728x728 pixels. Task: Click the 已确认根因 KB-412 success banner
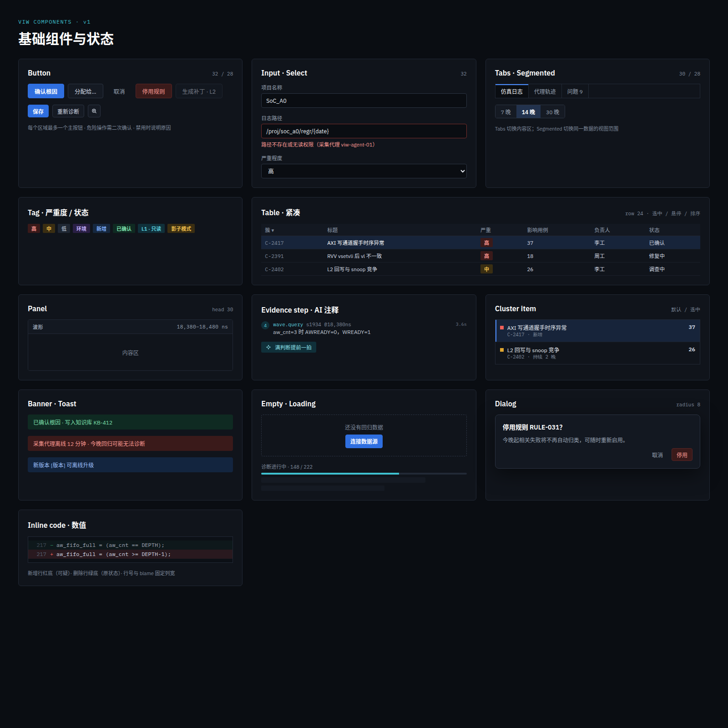tap(130, 422)
